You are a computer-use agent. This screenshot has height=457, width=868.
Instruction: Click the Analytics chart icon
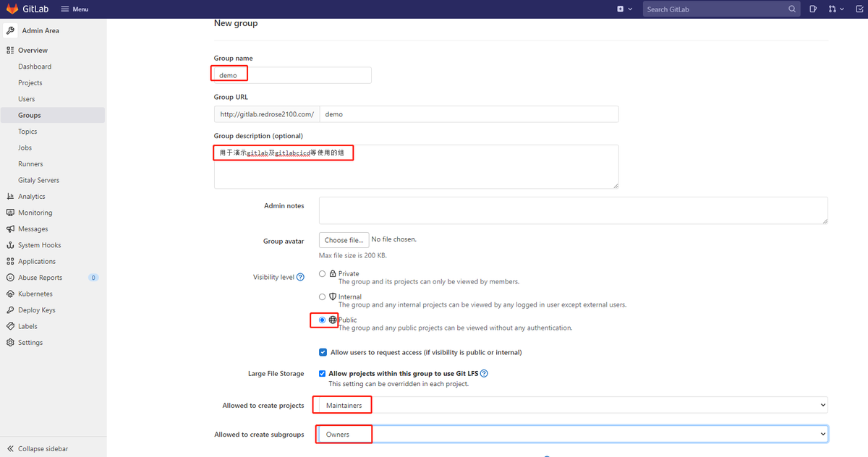[10, 197]
